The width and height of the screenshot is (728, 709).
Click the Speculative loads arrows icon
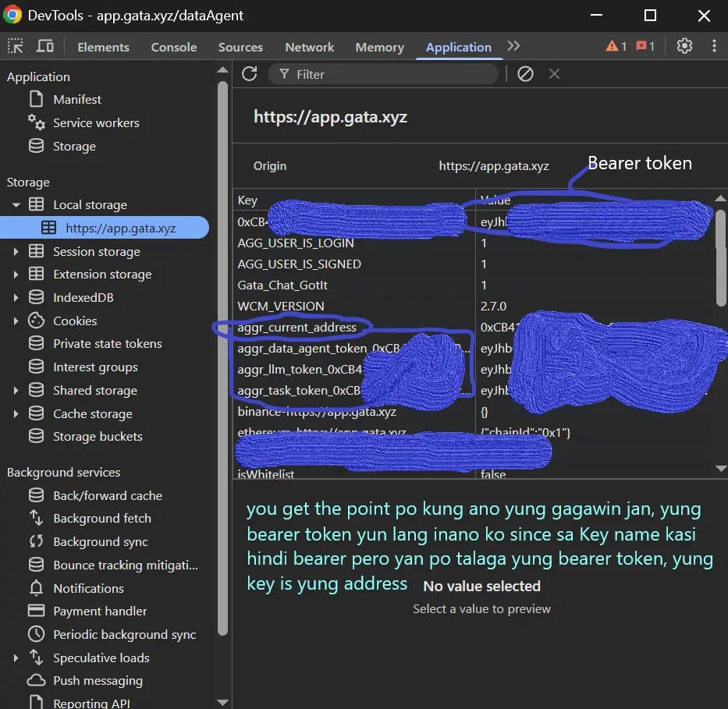tap(36, 657)
